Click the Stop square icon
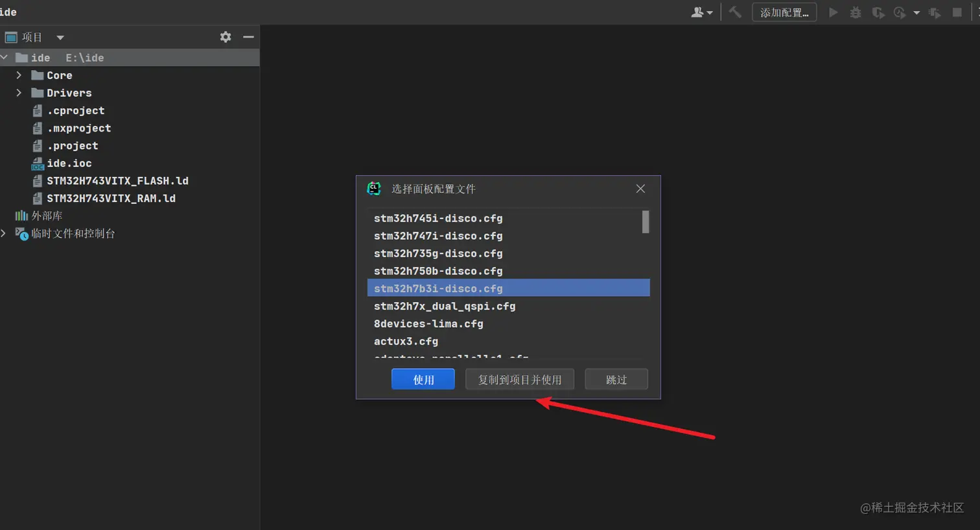 point(957,12)
